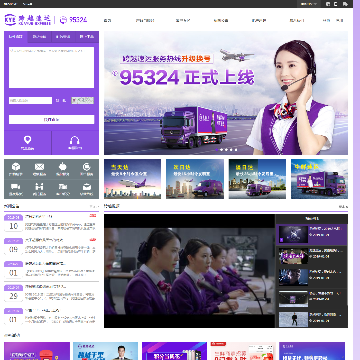The image size is (360, 360).
Task: Open the 当天达 airplane service card
Action: click(x=132, y=179)
